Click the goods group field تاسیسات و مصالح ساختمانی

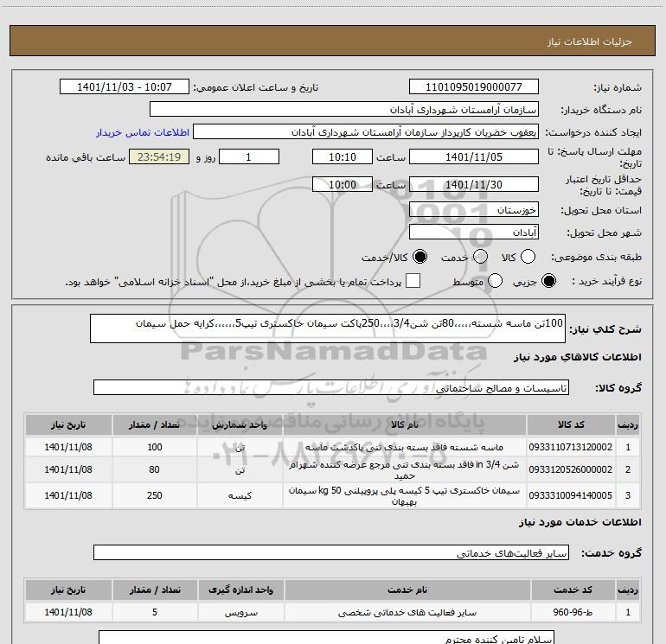(331, 387)
